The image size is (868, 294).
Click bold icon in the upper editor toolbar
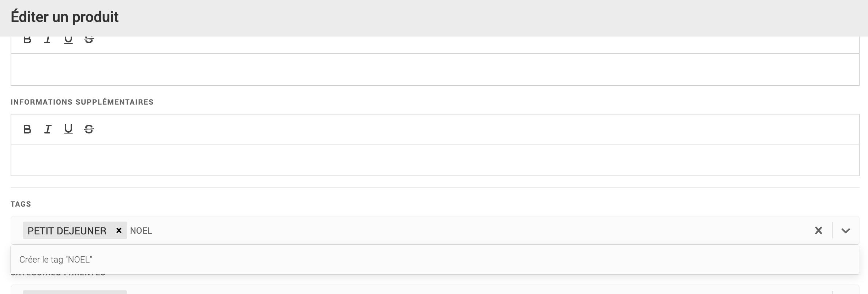click(x=27, y=39)
